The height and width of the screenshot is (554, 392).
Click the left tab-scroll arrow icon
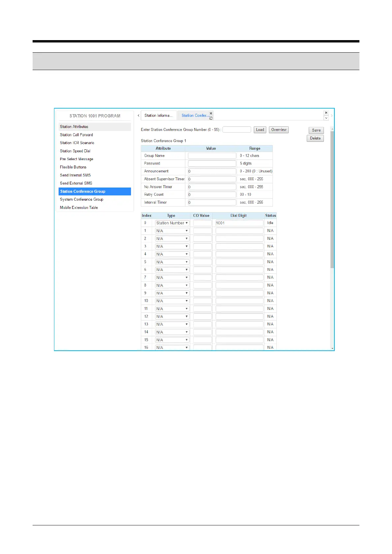pos(138,115)
